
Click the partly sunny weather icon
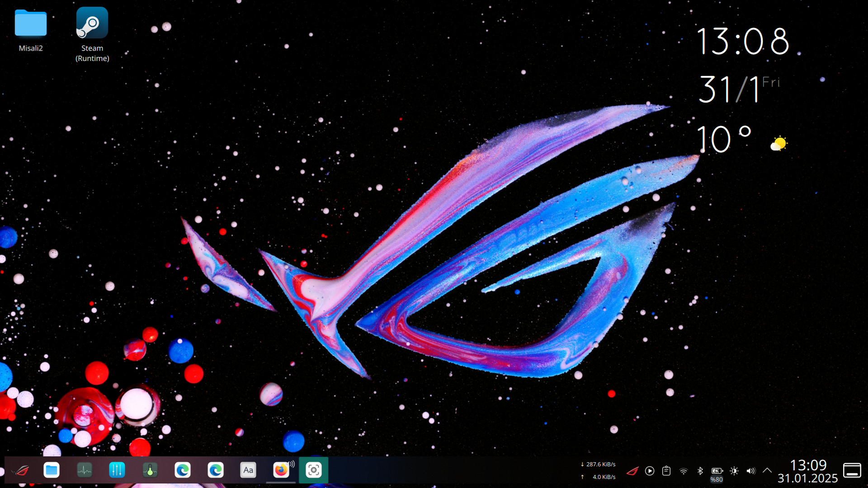pyautogui.click(x=779, y=144)
